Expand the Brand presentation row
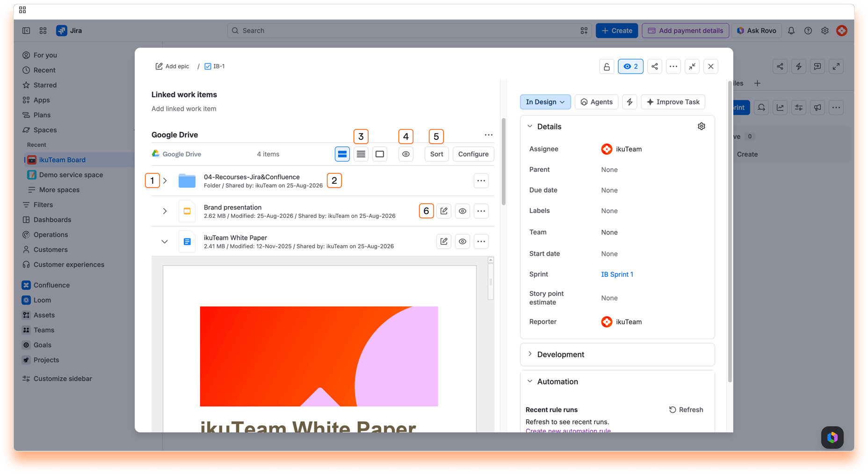This screenshot has width=868, height=474. click(165, 211)
